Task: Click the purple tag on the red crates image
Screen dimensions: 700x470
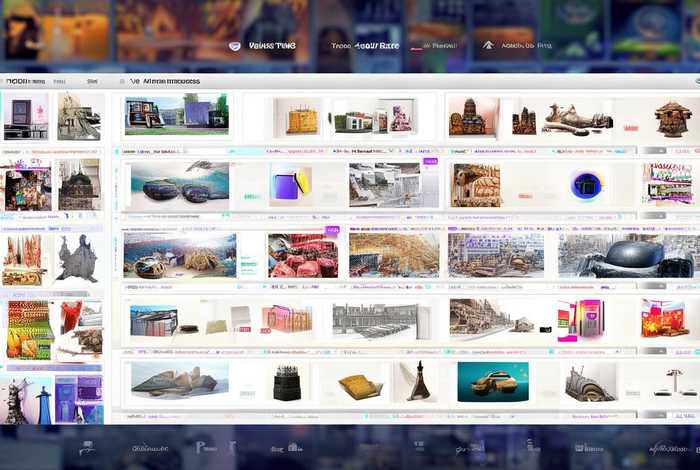Action: pos(333,230)
